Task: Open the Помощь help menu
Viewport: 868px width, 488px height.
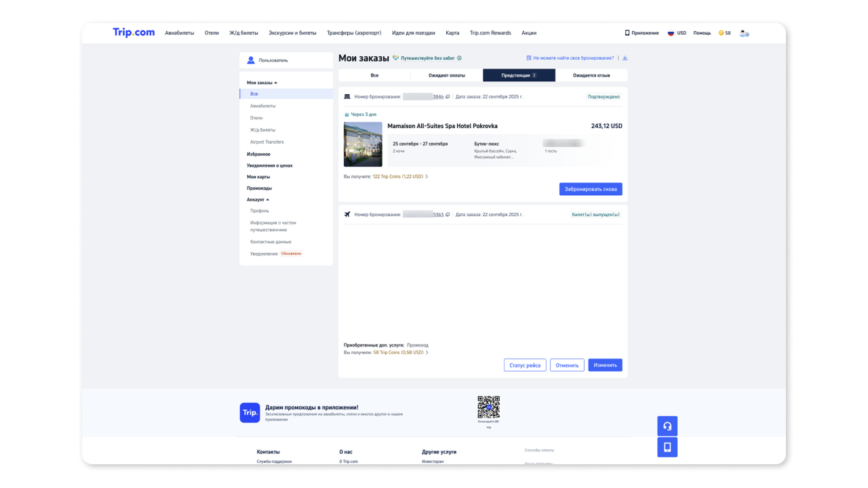Action: point(702,33)
